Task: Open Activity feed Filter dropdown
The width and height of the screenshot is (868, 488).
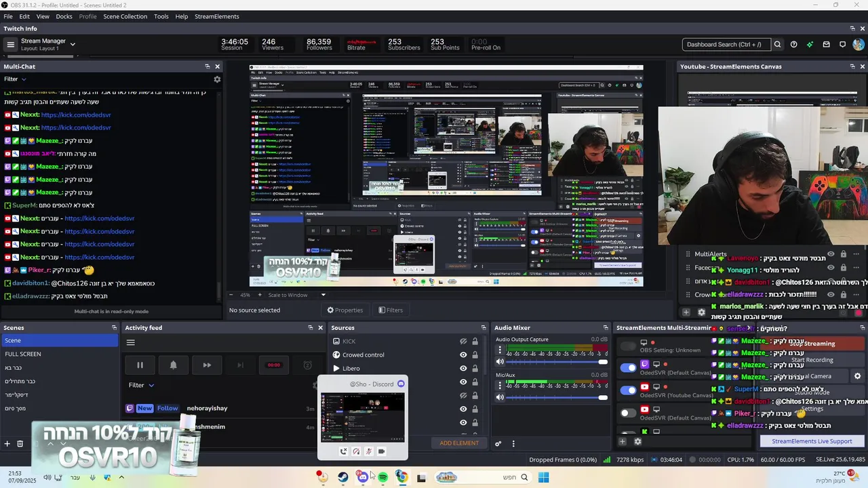Action: tap(141, 385)
